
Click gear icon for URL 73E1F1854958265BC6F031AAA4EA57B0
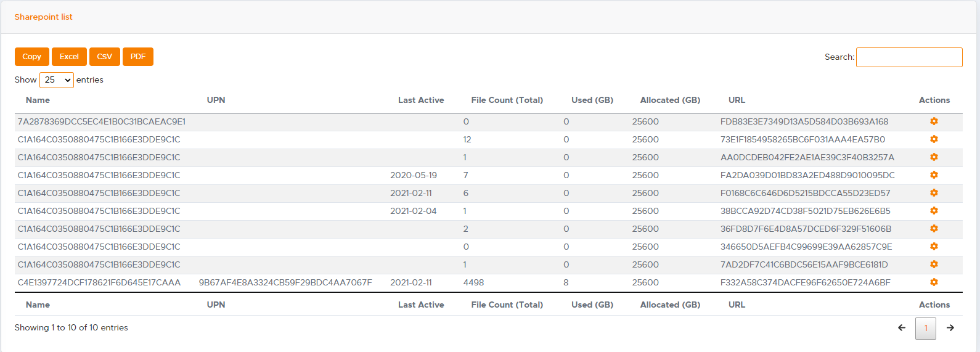coord(934,139)
